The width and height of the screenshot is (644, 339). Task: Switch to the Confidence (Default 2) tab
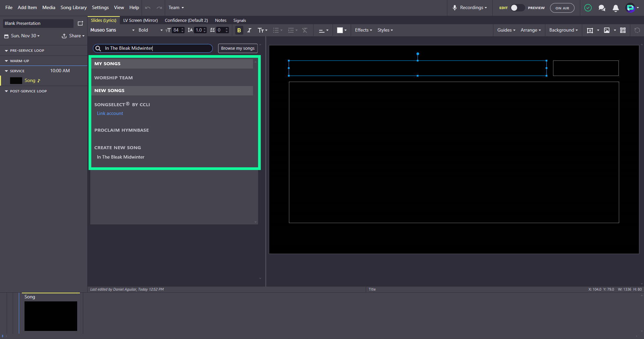coord(186,20)
